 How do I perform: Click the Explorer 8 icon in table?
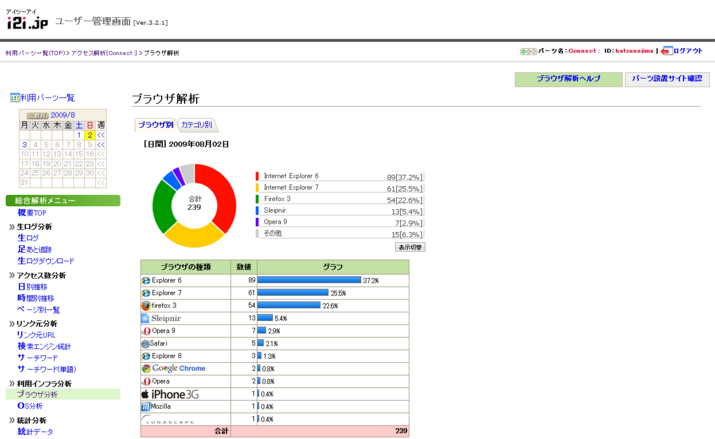pos(146,356)
